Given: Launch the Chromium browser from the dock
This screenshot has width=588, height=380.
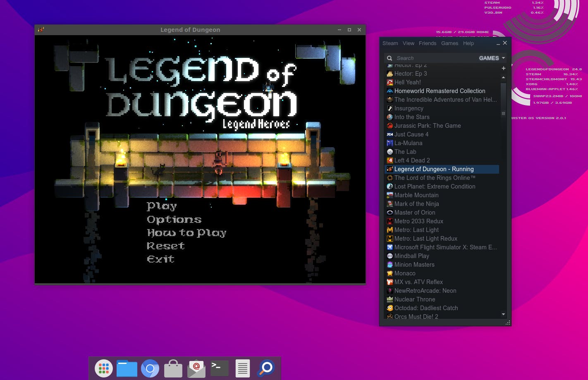Looking at the screenshot, I should (x=150, y=368).
